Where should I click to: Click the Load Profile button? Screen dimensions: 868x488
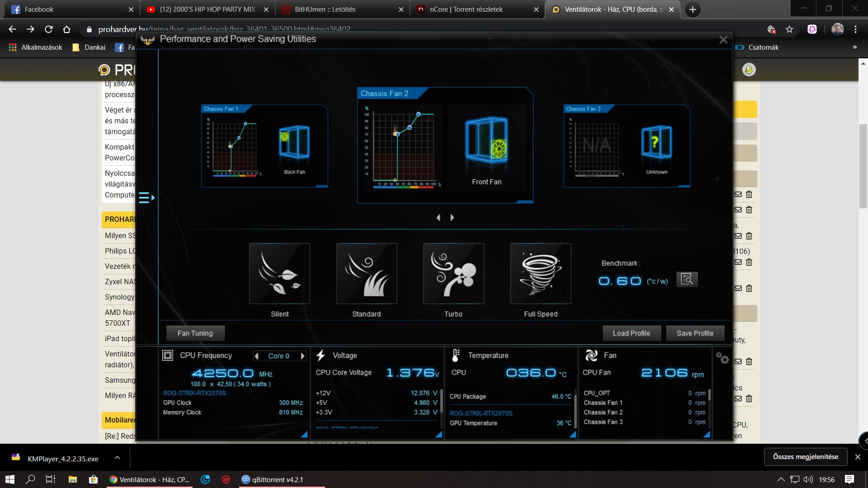(x=631, y=333)
